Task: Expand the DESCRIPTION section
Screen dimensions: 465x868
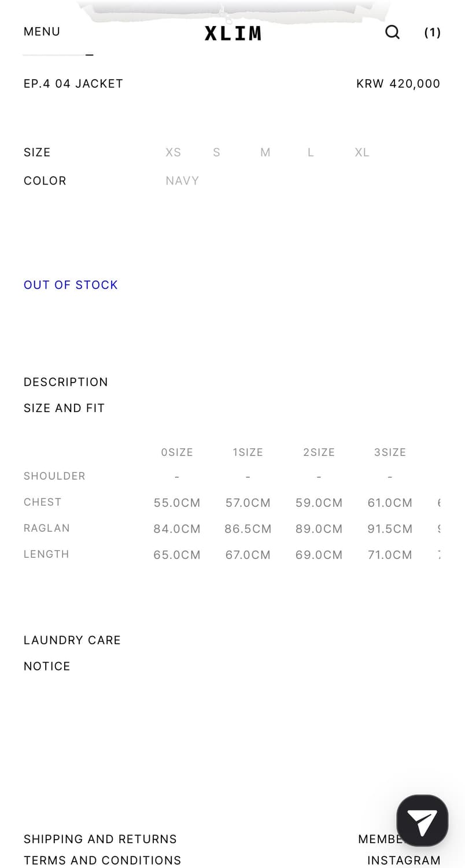Action: tap(66, 382)
